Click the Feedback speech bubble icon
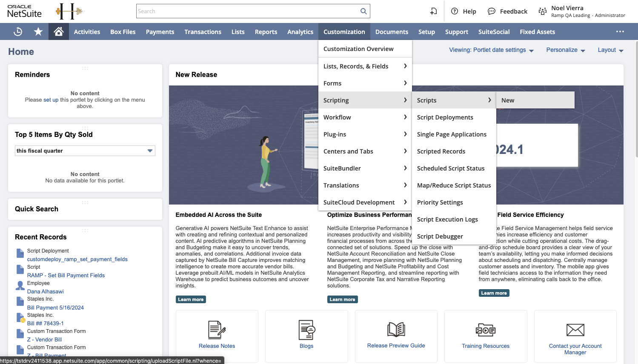 tap(492, 11)
